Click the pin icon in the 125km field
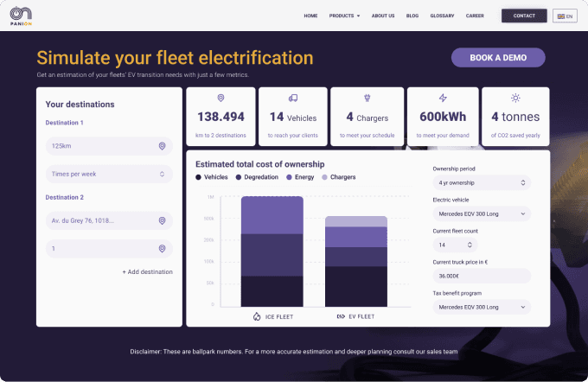 (x=162, y=146)
